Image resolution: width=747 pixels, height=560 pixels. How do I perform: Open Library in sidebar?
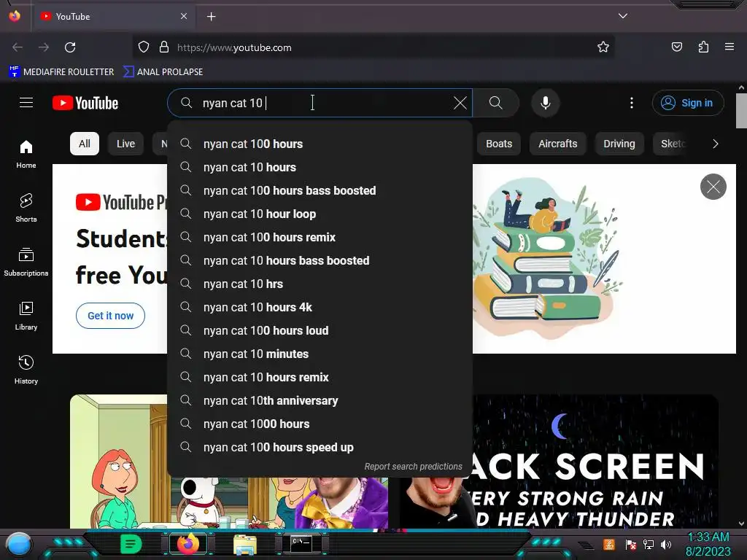pos(26,316)
